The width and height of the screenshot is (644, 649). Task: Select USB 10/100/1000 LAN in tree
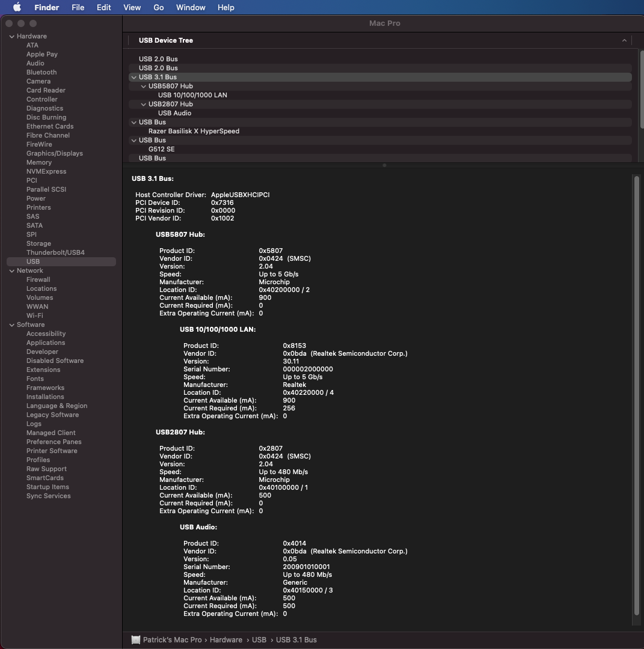point(192,95)
